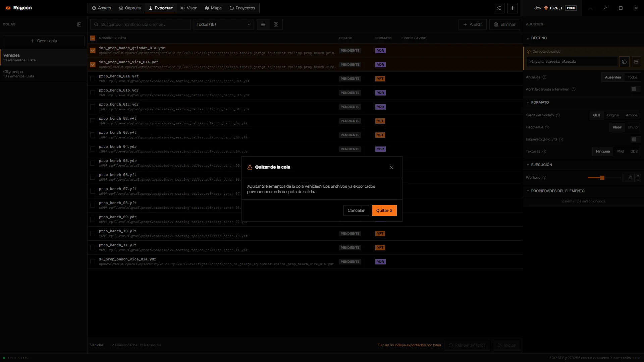This screenshot has height=362, width=644.
Task: Close the Quitar de la cola dialog
Action: 391,167
